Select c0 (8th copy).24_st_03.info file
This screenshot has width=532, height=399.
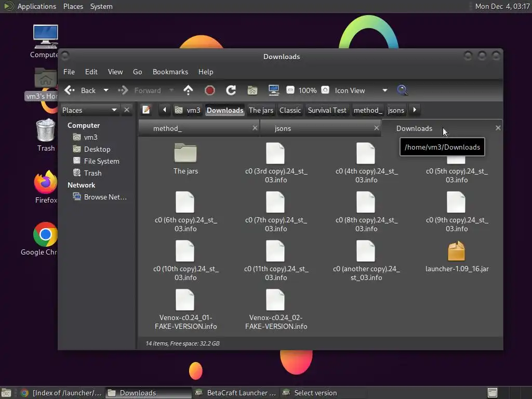[366, 202]
